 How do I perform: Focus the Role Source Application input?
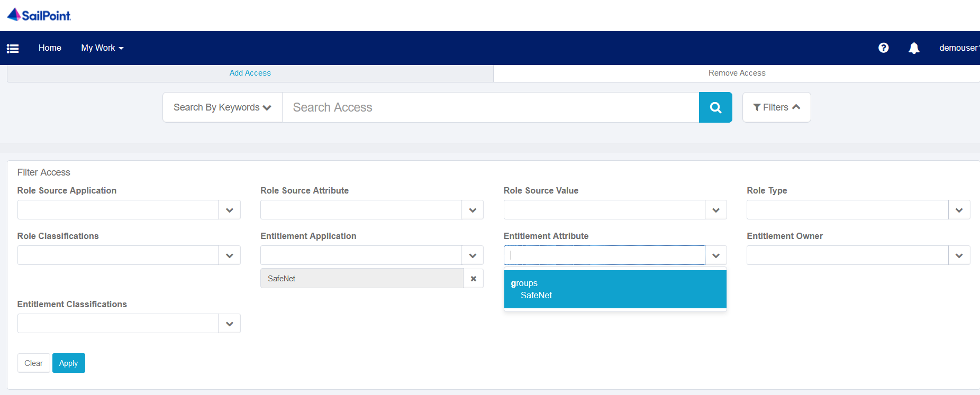118,210
